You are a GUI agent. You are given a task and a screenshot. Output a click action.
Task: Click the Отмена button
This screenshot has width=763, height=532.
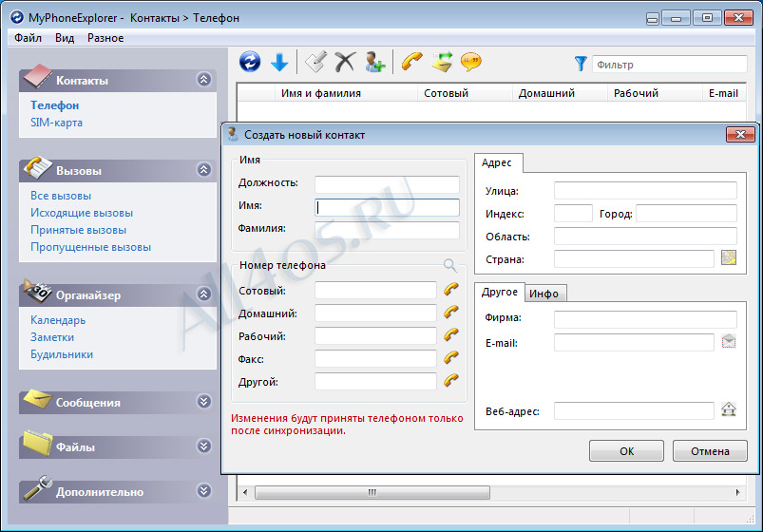(710, 451)
